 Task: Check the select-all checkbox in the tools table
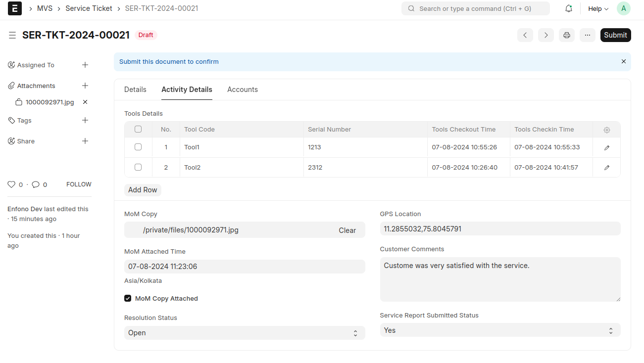[x=138, y=129]
